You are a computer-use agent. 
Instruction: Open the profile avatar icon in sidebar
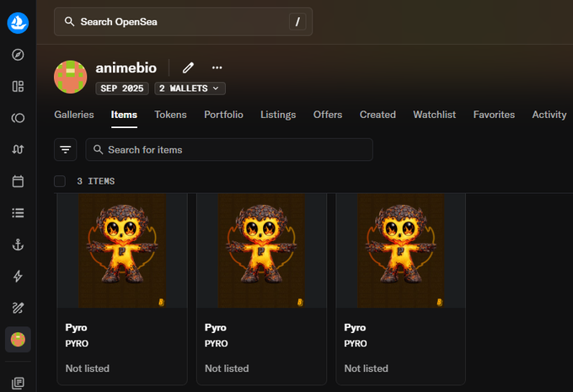pos(18,340)
